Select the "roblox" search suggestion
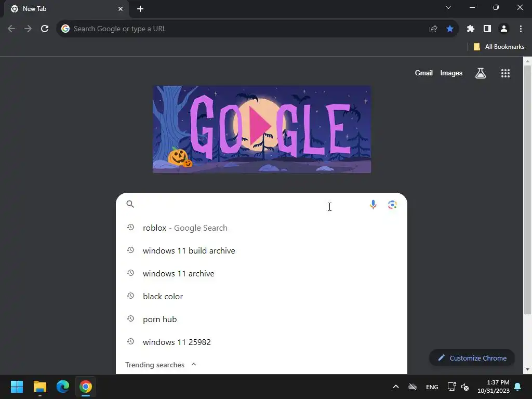The image size is (532, 399). point(261,228)
